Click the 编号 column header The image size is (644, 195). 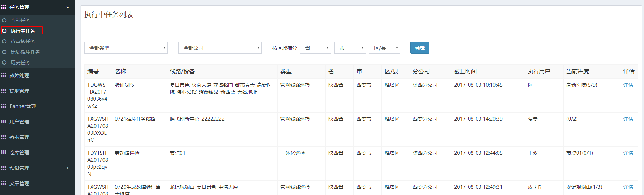(x=93, y=71)
